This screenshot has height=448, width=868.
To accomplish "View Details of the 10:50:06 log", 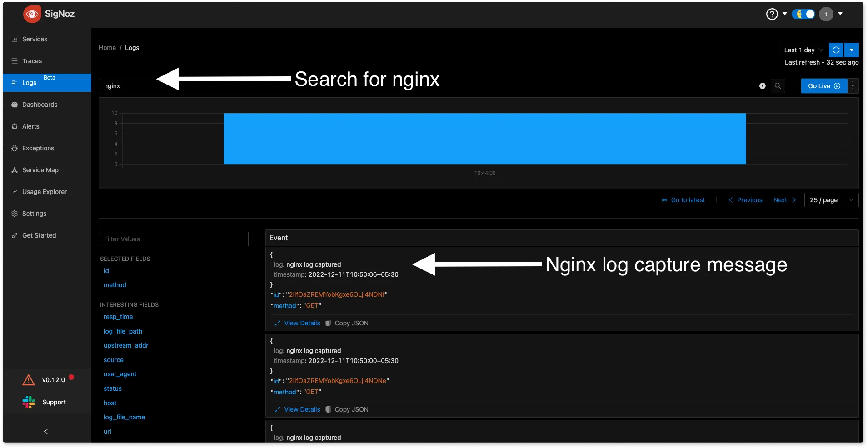I will click(297, 323).
